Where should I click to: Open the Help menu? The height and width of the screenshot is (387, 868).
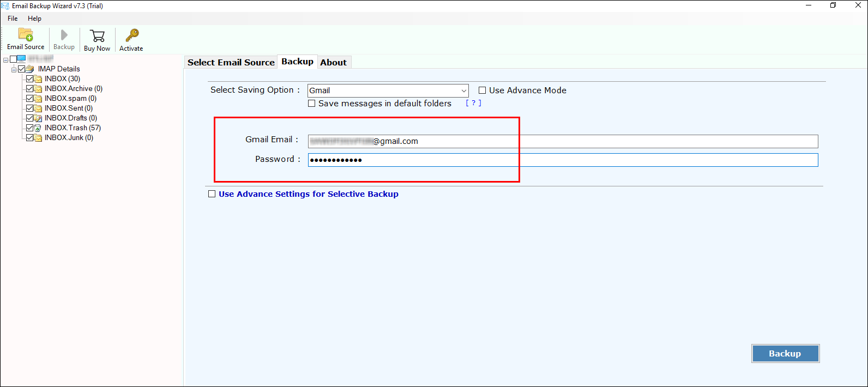click(x=34, y=19)
